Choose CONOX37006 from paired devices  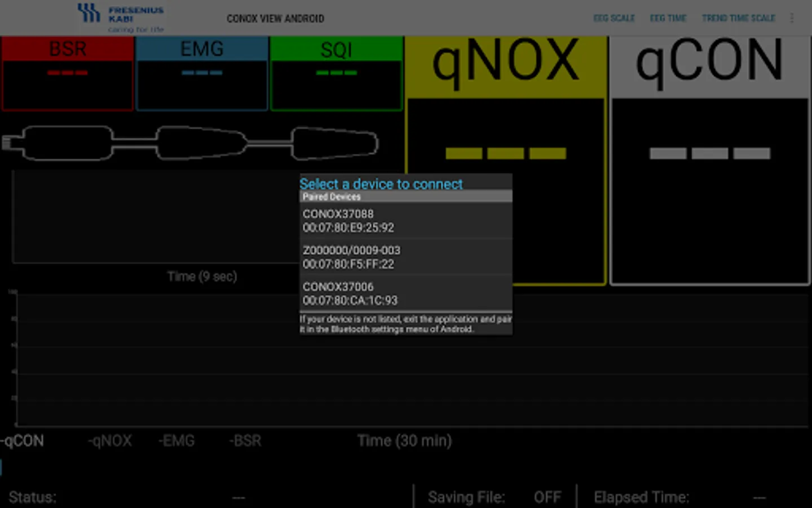[x=406, y=293]
